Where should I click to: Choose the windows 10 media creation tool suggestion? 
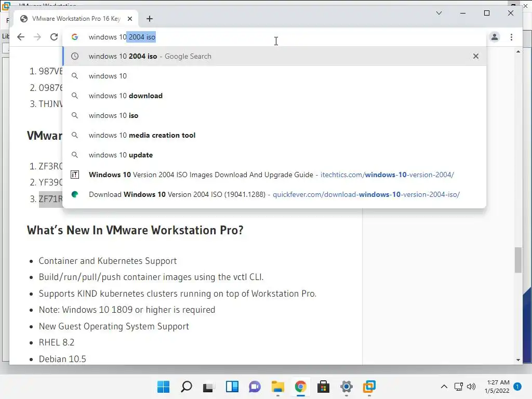(274, 135)
